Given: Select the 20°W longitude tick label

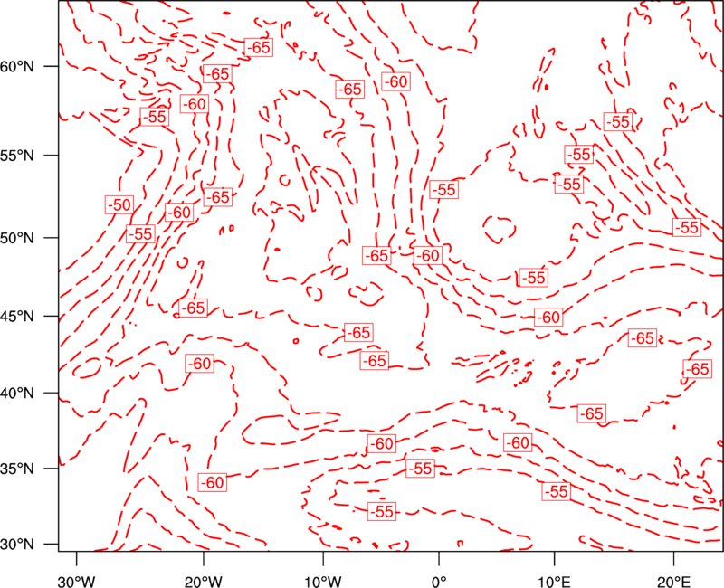Looking at the screenshot, I should tap(203, 581).
